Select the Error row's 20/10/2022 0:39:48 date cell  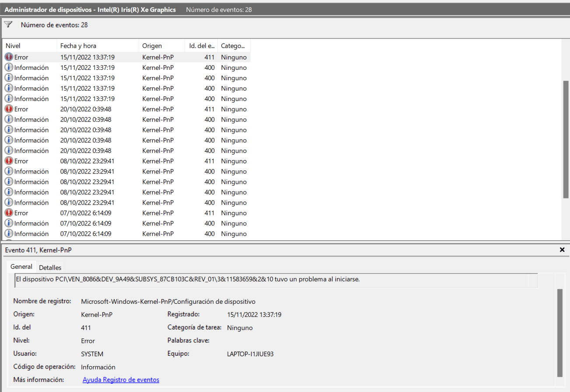[x=86, y=109]
